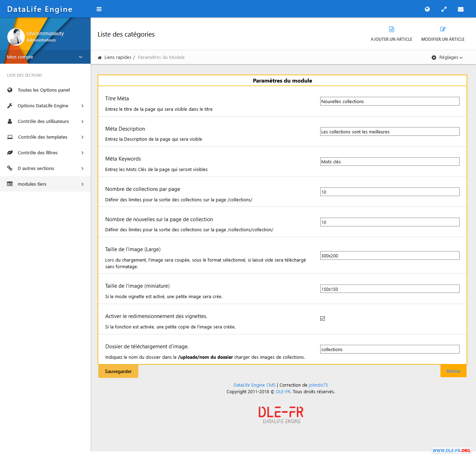Open the Réglages dropdown menu
Screen dimensions: 476x458
tap(447, 57)
